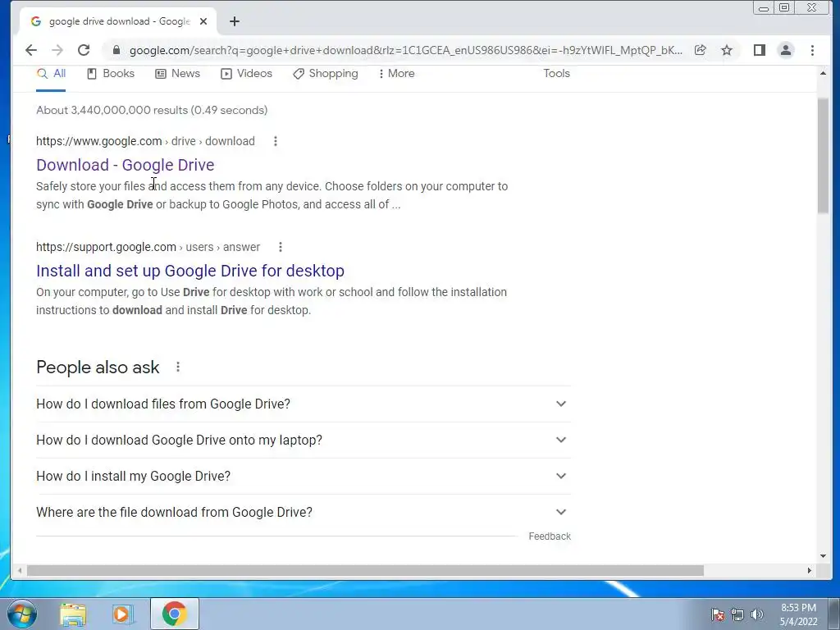Image resolution: width=840 pixels, height=630 pixels.
Task: Click the scroll right arrow
Action: (810, 571)
